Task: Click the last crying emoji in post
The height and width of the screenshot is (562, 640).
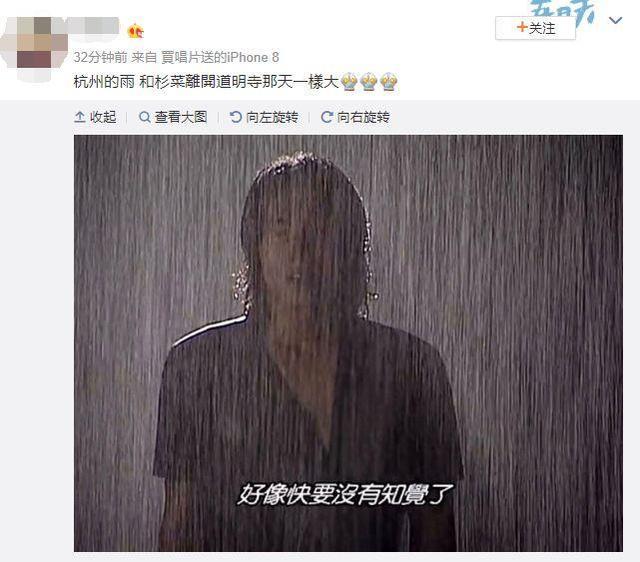Action: [x=388, y=82]
